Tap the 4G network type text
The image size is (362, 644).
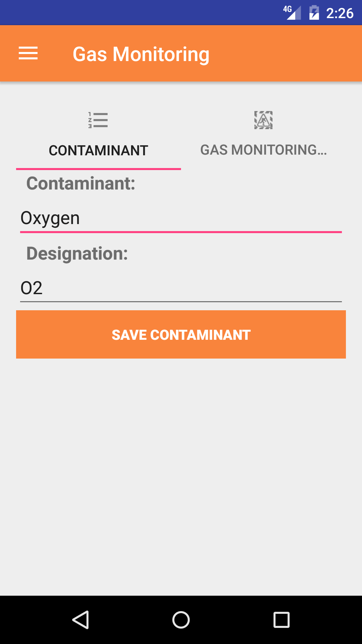[287, 9]
